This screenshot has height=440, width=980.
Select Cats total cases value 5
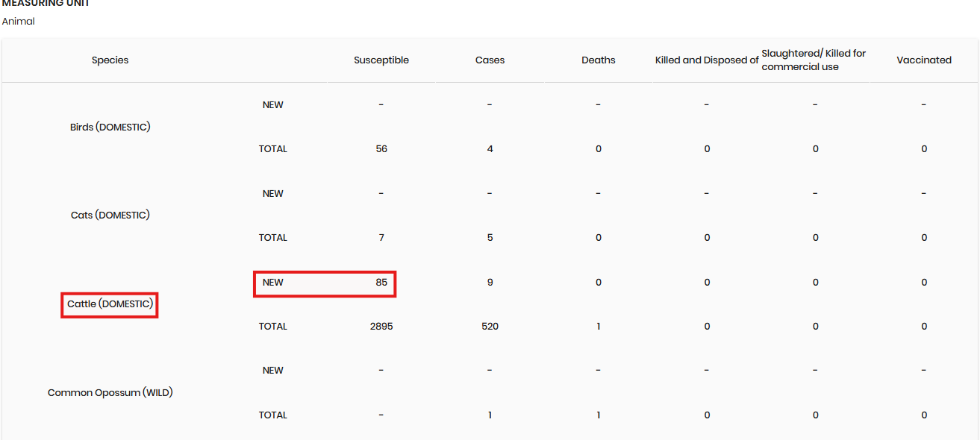tap(490, 238)
